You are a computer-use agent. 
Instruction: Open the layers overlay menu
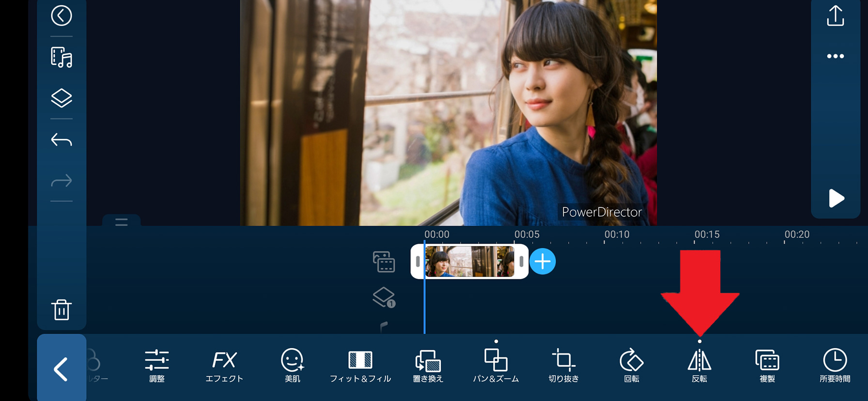pos(62,98)
